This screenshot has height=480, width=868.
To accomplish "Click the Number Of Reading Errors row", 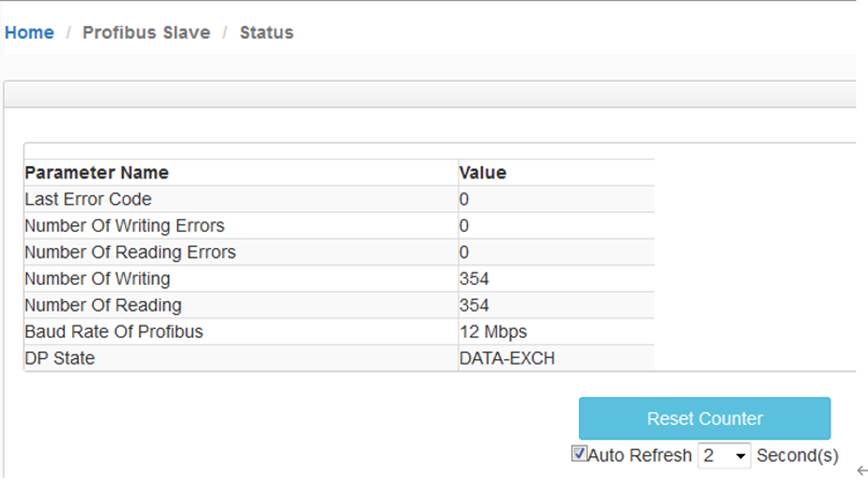I will point(339,252).
